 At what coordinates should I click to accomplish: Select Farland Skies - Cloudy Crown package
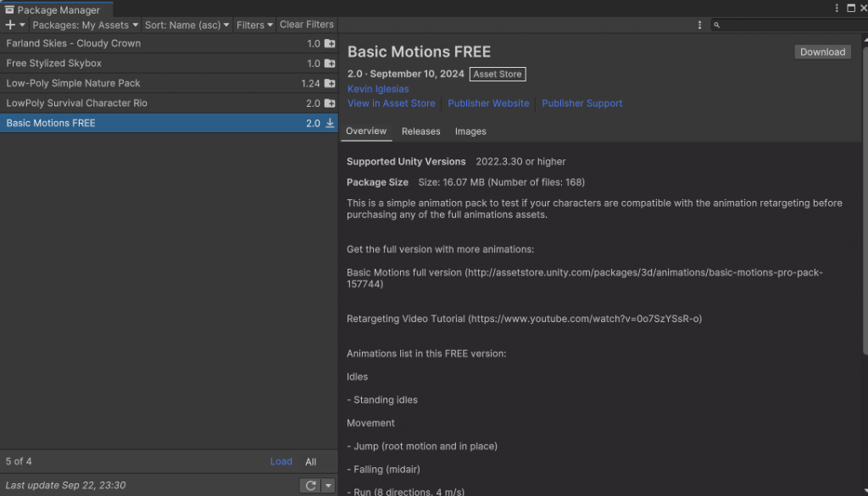(x=169, y=43)
